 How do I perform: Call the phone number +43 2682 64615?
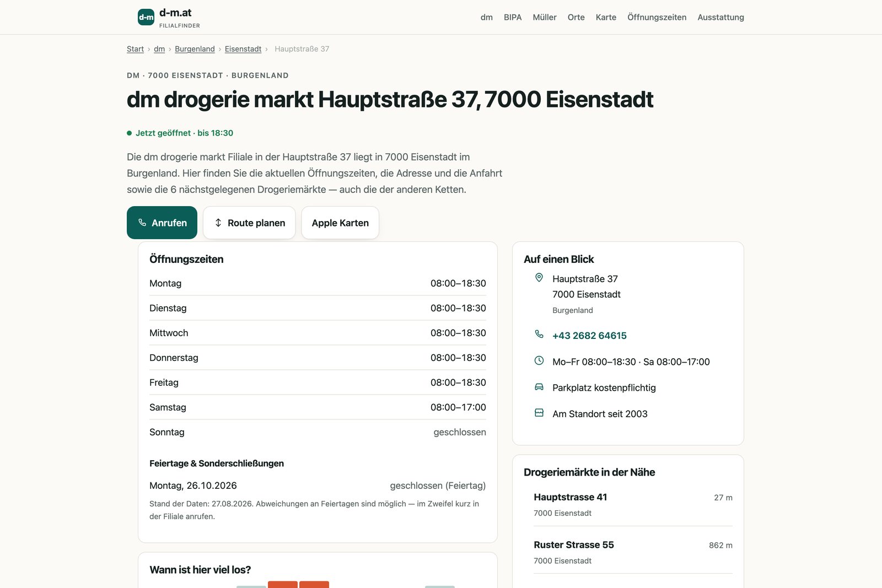tap(589, 336)
